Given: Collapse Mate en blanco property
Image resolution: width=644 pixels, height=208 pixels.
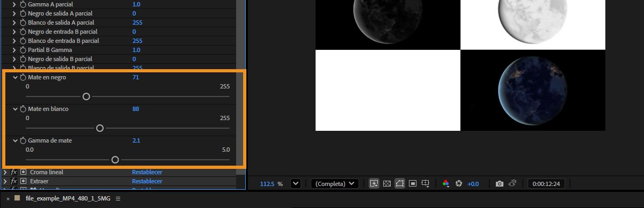Looking at the screenshot, I should pos(15,109).
